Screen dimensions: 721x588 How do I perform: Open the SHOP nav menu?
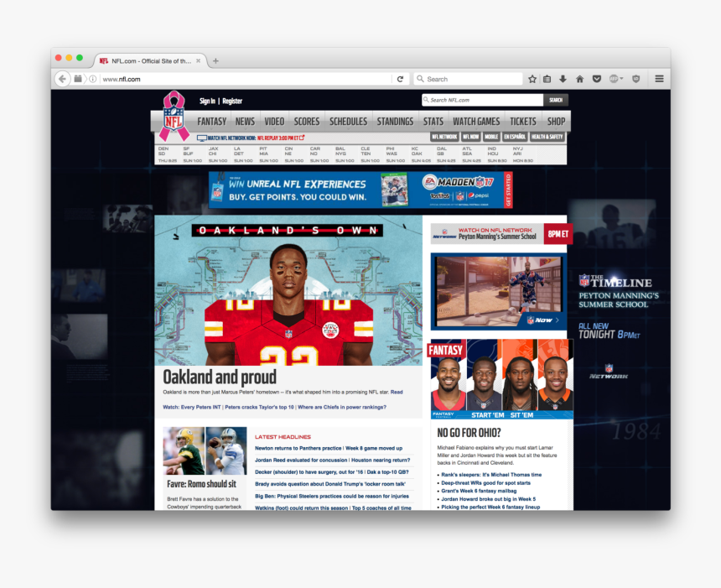556,122
